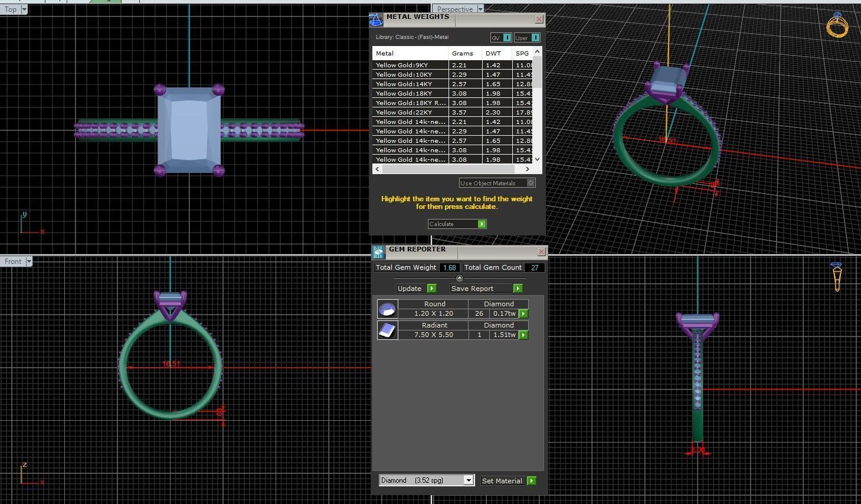Click metal list scroll down arrow

coord(537,159)
